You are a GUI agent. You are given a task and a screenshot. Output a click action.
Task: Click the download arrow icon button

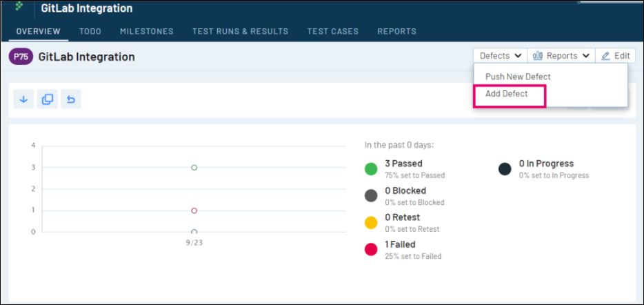pos(23,99)
